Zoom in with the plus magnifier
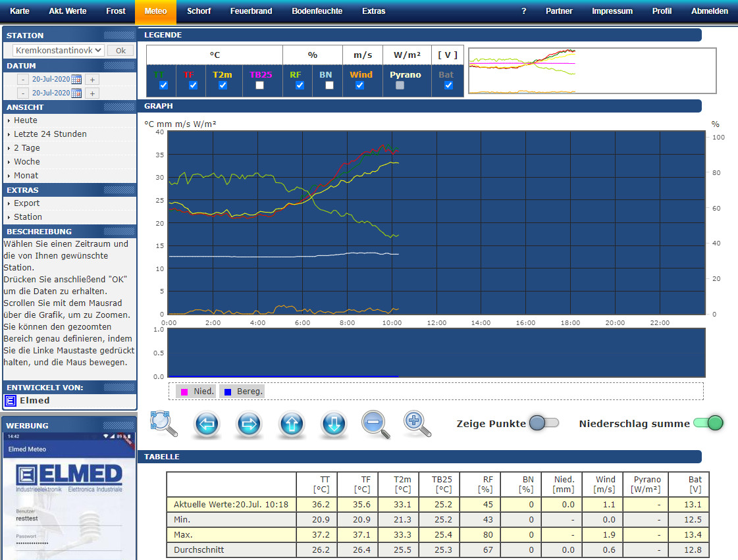738x560 pixels. tap(417, 424)
